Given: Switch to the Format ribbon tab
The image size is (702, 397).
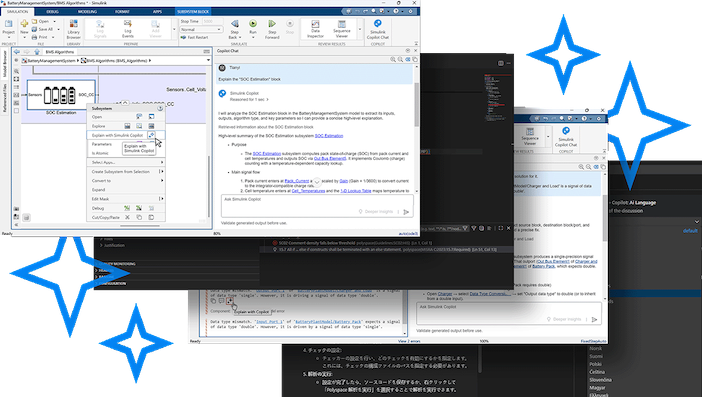Looking at the screenshot, I should (122, 12).
